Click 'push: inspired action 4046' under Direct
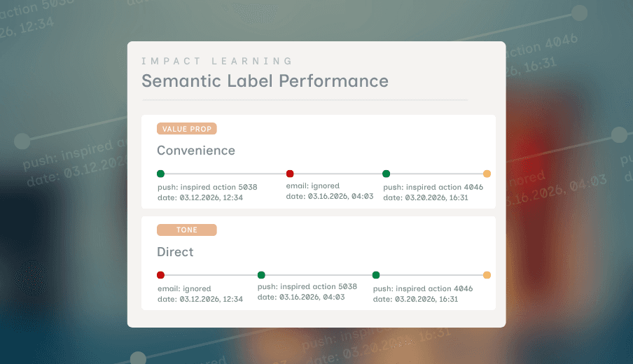 [x=423, y=288]
